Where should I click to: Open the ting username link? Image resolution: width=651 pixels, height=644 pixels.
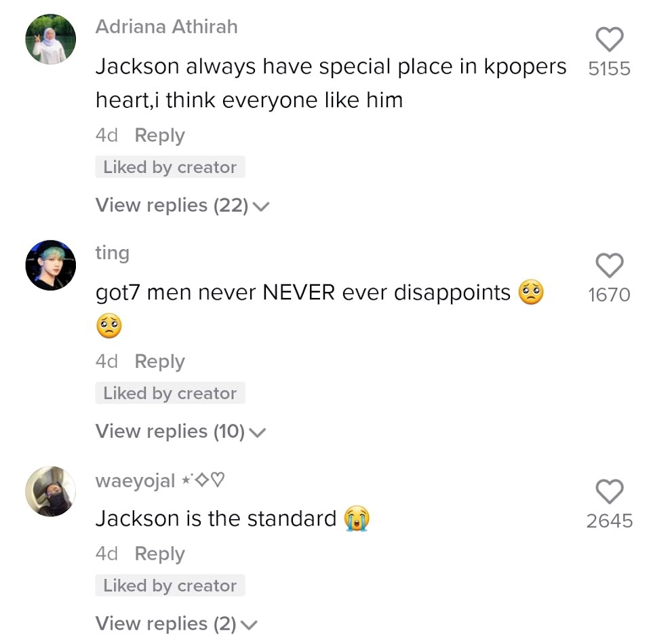pyautogui.click(x=113, y=253)
